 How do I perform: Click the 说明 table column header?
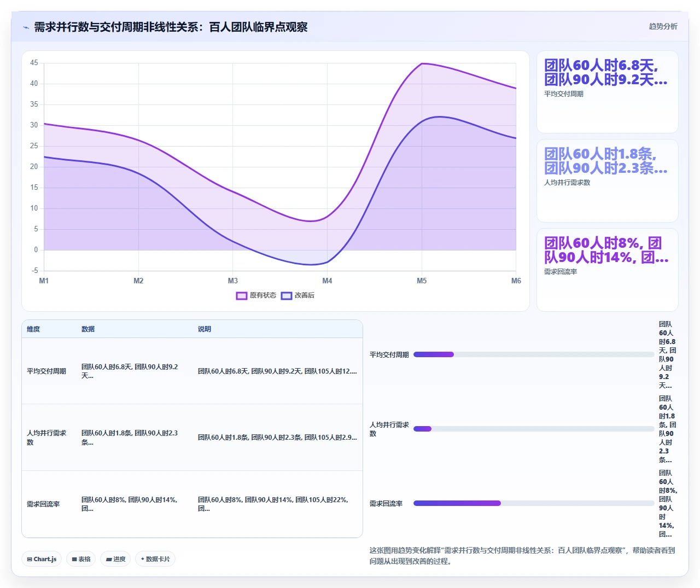click(205, 329)
